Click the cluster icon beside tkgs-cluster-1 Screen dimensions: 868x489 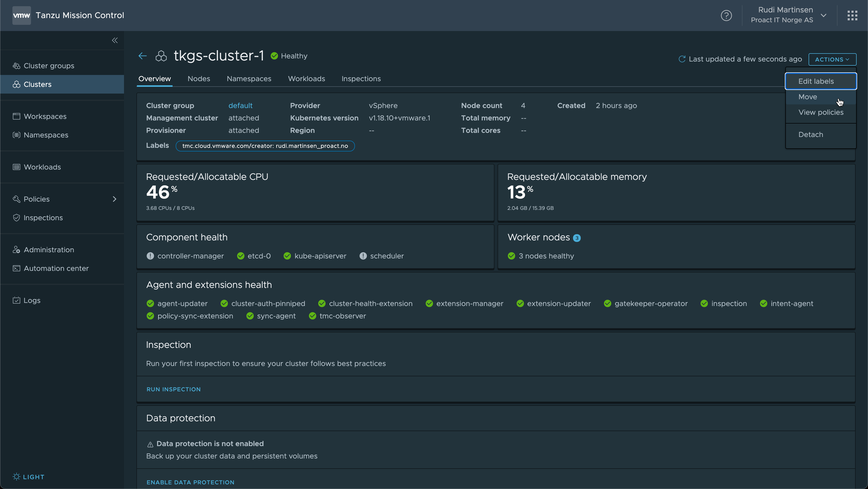161,56
